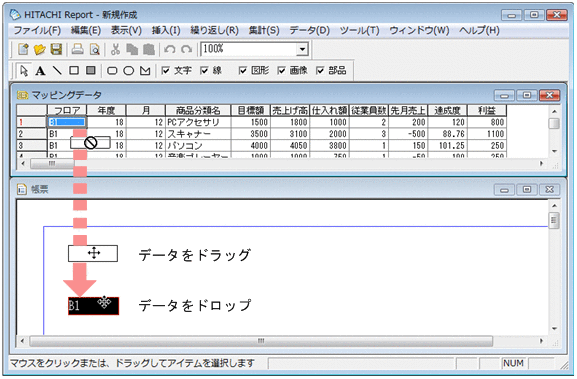
Task: Click the Cut scissors icon
Action: (x=116, y=49)
